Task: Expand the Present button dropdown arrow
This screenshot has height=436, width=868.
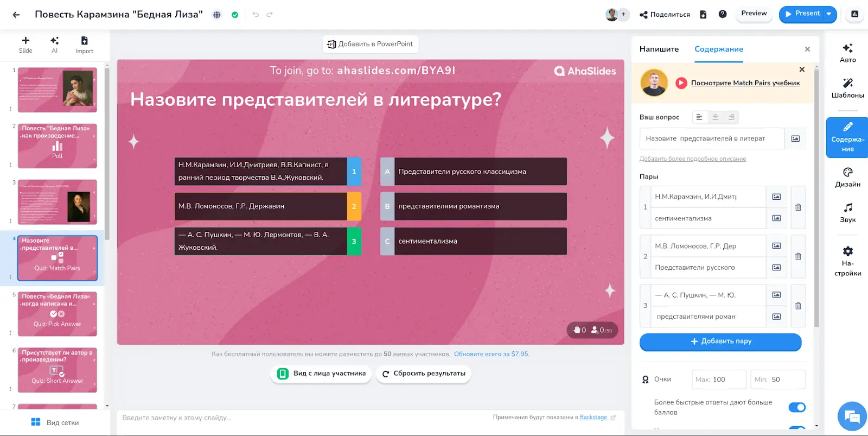Action: click(x=829, y=14)
